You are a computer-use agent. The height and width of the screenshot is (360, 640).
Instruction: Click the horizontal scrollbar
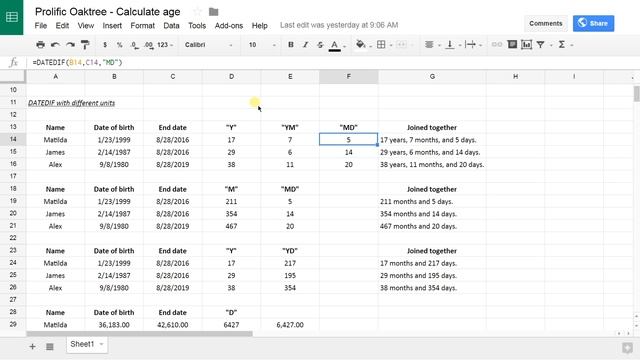point(139,334)
